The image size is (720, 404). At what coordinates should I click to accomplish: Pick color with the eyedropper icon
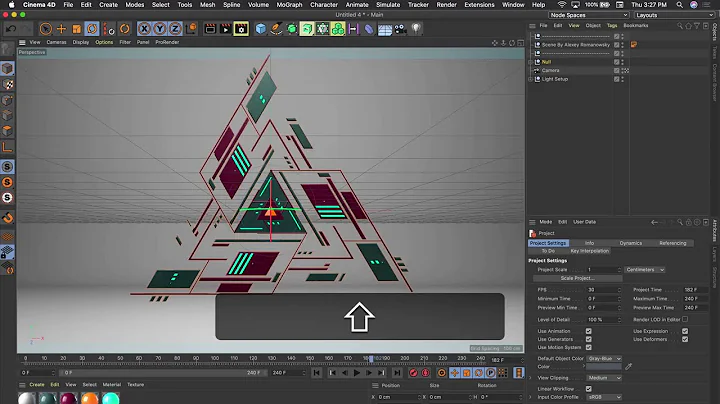click(629, 366)
